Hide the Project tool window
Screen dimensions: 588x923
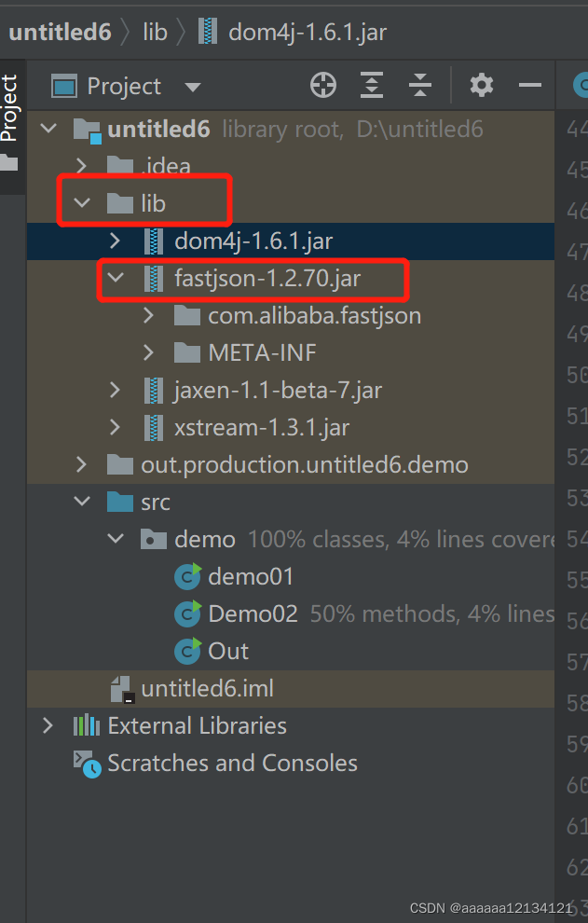529,85
